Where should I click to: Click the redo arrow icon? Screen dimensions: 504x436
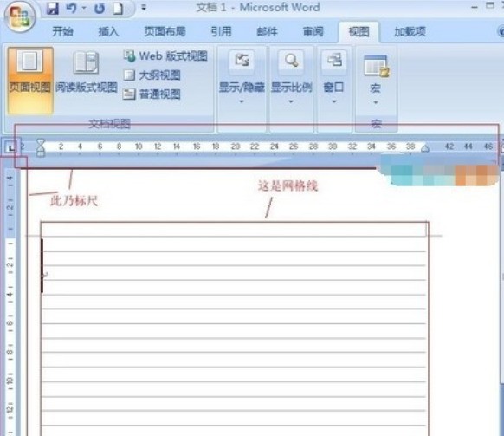tap(100, 9)
